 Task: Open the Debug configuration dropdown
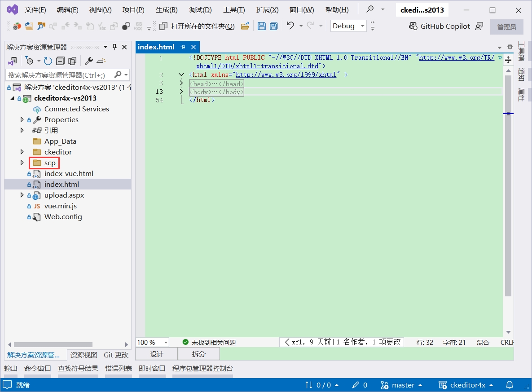click(362, 26)
